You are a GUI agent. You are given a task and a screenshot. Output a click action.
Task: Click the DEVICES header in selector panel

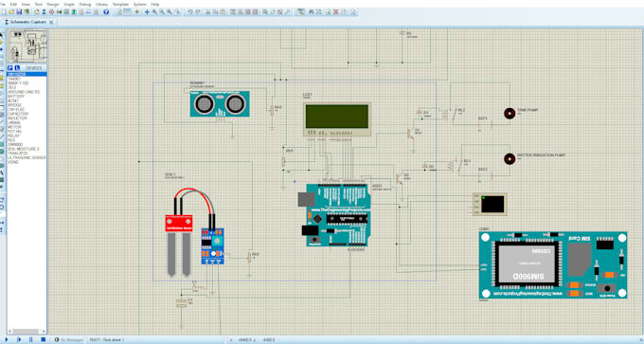[x=34, y=68]
